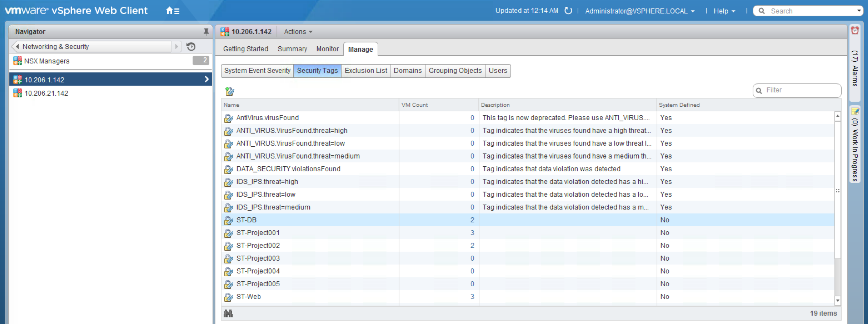Open the System Event Severity sub-tab
The height and width of the screenshot is (324, 868).
[x=257, y=71]
